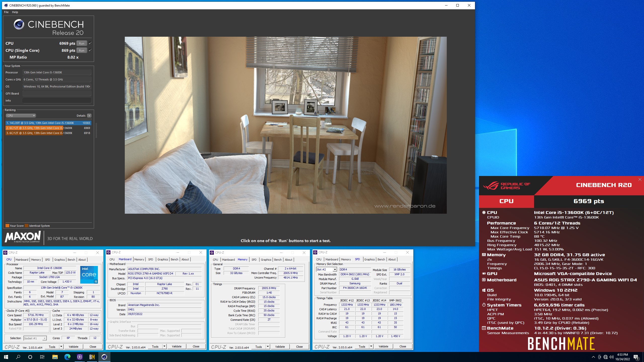Open Tools dropdown arrow in CPU tab window
The image size is (644, 362).
[x=61, y=347]
